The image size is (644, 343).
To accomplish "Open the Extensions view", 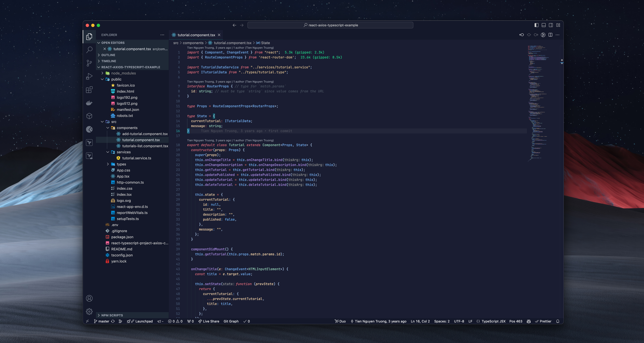I will (89, 90).
